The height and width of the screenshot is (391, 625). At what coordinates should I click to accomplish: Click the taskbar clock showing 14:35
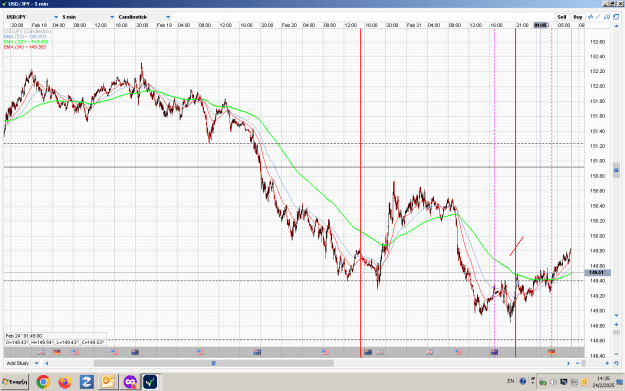603,381
